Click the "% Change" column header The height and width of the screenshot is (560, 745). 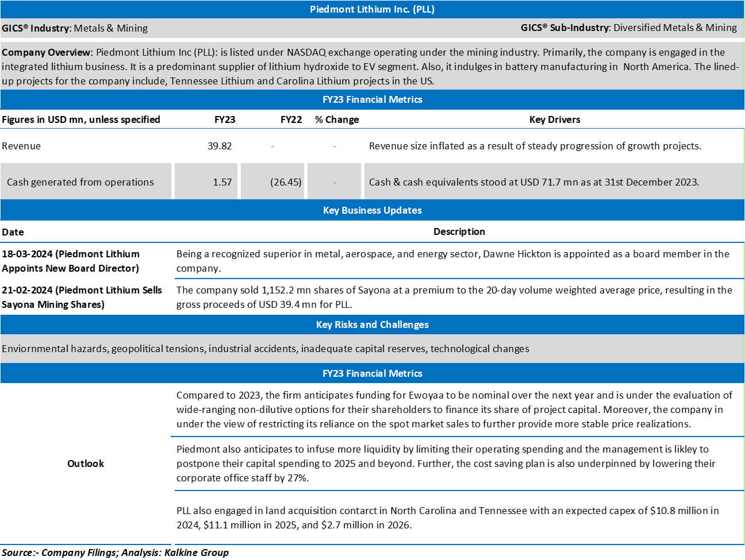[337, 119]
